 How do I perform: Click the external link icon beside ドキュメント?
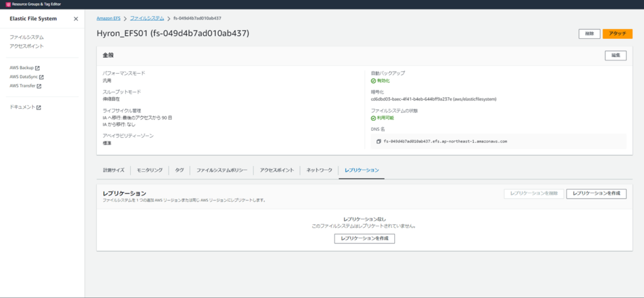coord(38,108)
